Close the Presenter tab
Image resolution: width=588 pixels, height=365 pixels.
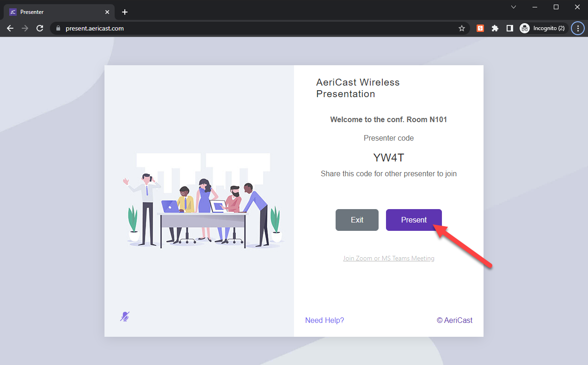[x=107, y=12]
